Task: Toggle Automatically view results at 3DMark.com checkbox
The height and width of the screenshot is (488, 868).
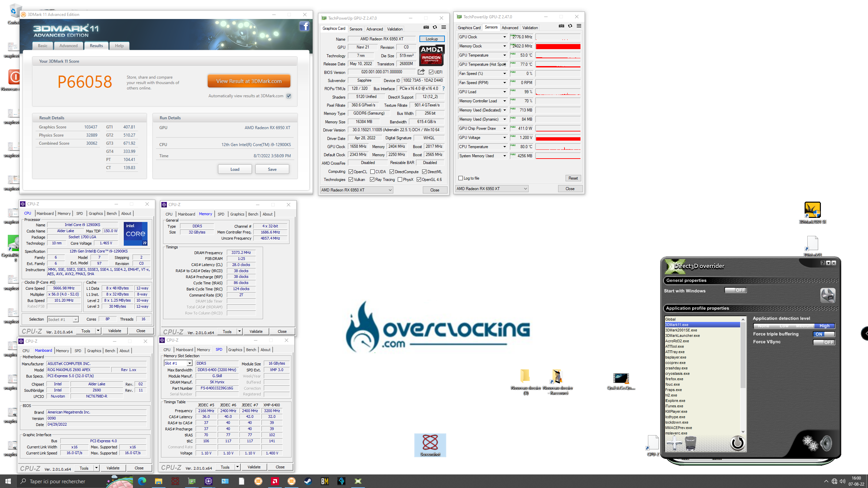Action: [x=289, y=96]
